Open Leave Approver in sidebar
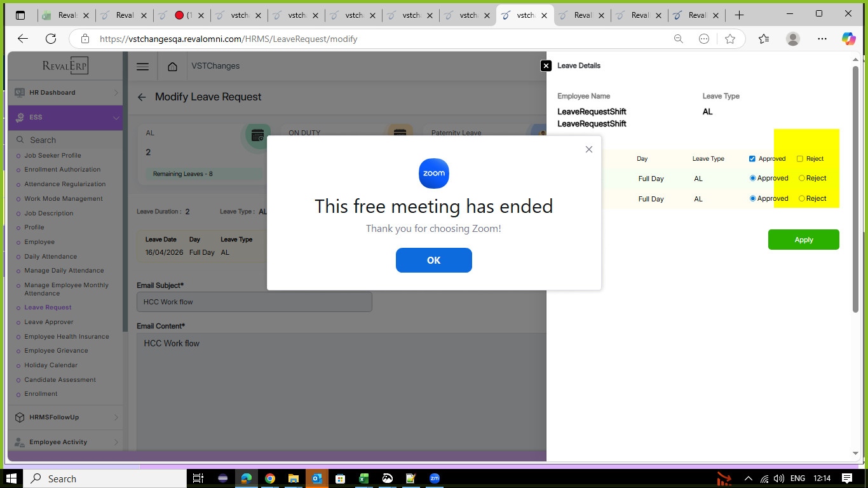The image size is (868, 488). (x=49, y=322)
